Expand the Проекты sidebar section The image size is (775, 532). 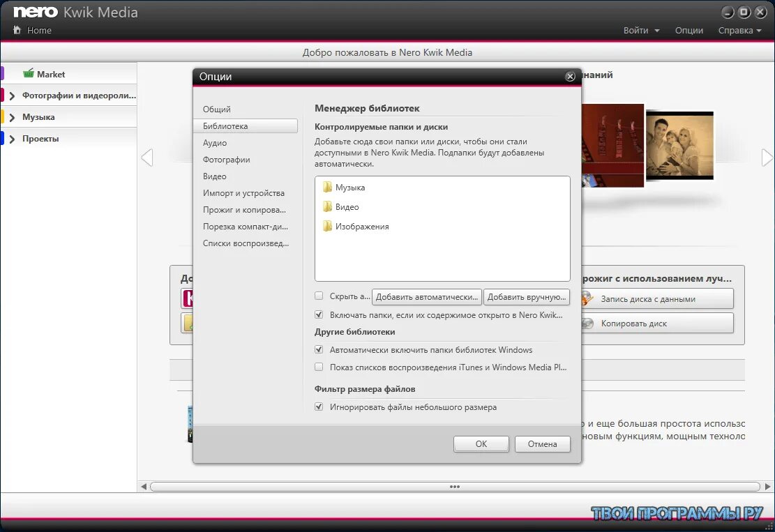tap(13, 139)
